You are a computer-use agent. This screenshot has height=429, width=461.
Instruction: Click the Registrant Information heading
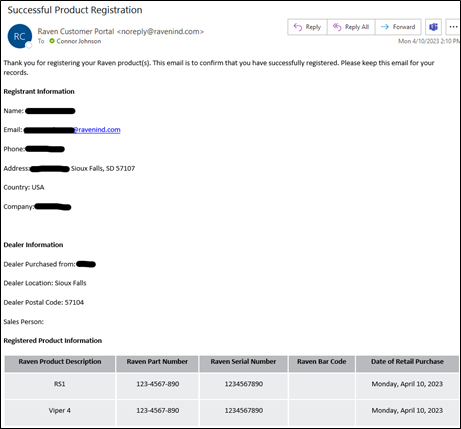(x=39, y=91)
